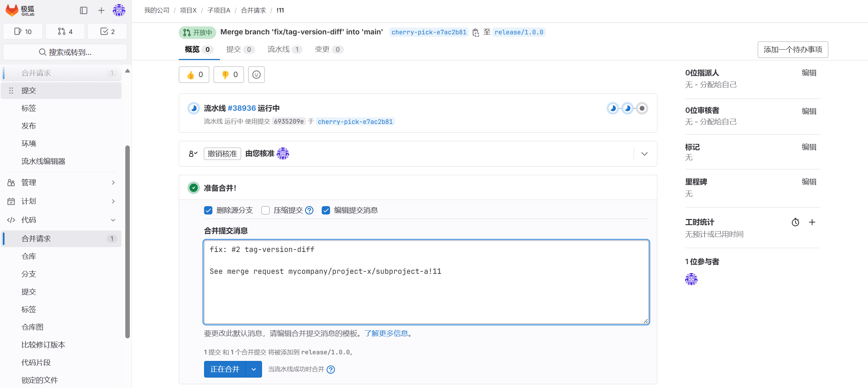Viewport: 868px width, 388px height.
Task: Enable the 压缩提交 checkbox
Action: pyautogui.click(x=266, y=210)
